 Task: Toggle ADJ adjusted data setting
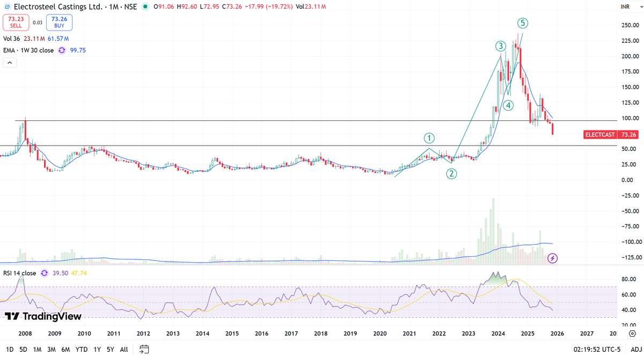point(636,349)
